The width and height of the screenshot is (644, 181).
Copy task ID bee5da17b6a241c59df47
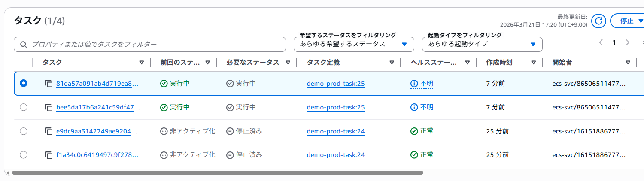49,107
